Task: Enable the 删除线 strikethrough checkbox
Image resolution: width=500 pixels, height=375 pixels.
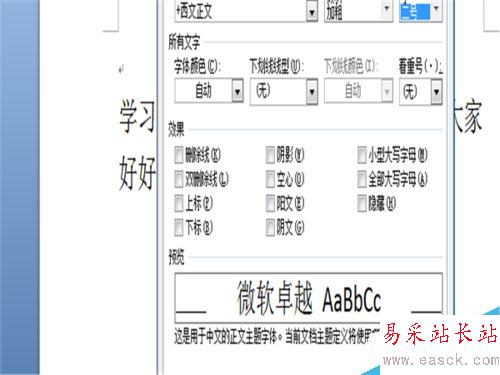Action: pyautogui.click(x=179, y=155)
